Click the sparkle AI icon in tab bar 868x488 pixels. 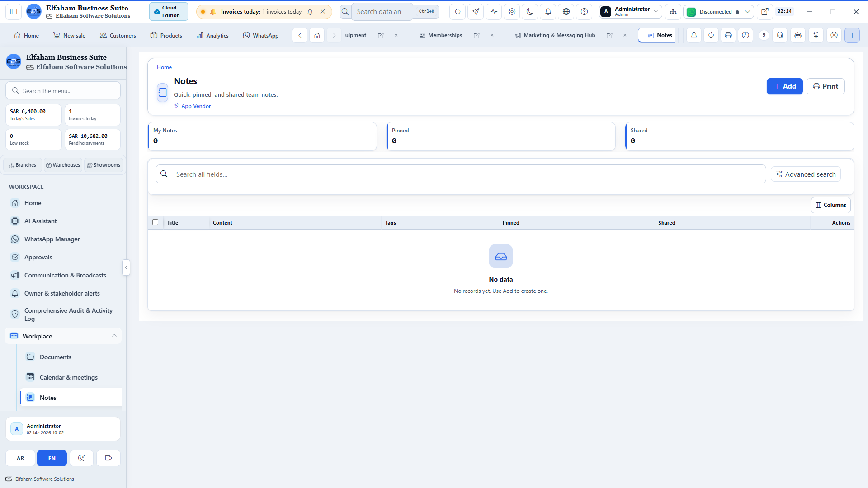[x=816, y=35]
